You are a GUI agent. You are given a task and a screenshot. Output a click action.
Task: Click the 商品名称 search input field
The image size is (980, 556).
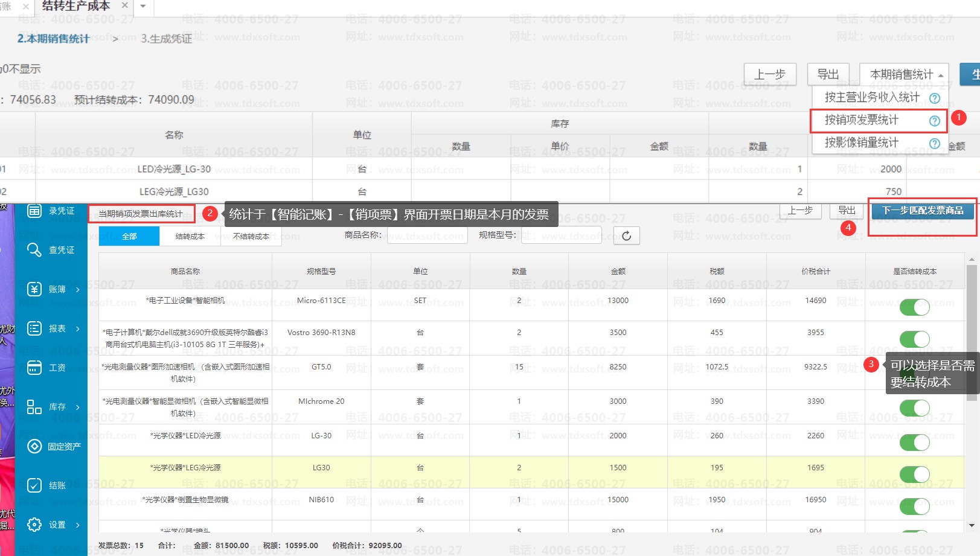click(427, 235)
